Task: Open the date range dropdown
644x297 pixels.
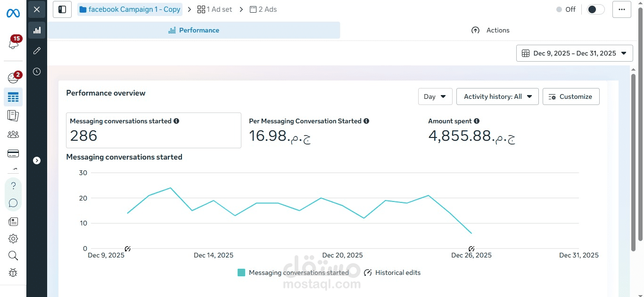Action: click(574, 53)
